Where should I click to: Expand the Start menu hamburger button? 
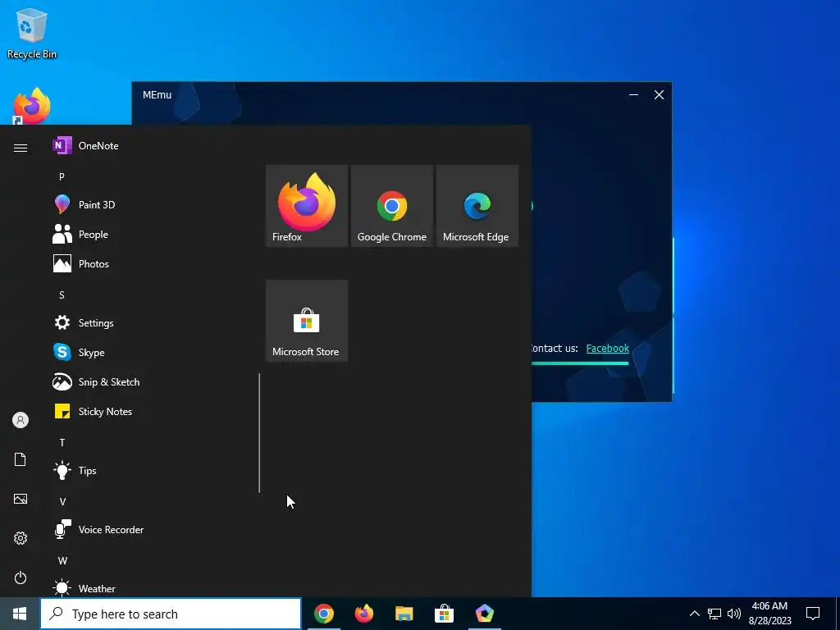[21, 148]
